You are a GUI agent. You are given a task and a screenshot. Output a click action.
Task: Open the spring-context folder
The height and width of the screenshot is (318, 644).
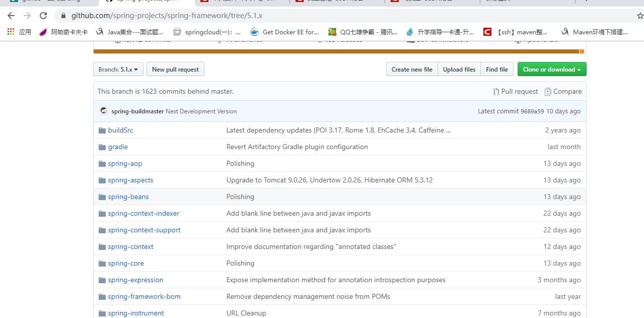click(x=130, y=246)
